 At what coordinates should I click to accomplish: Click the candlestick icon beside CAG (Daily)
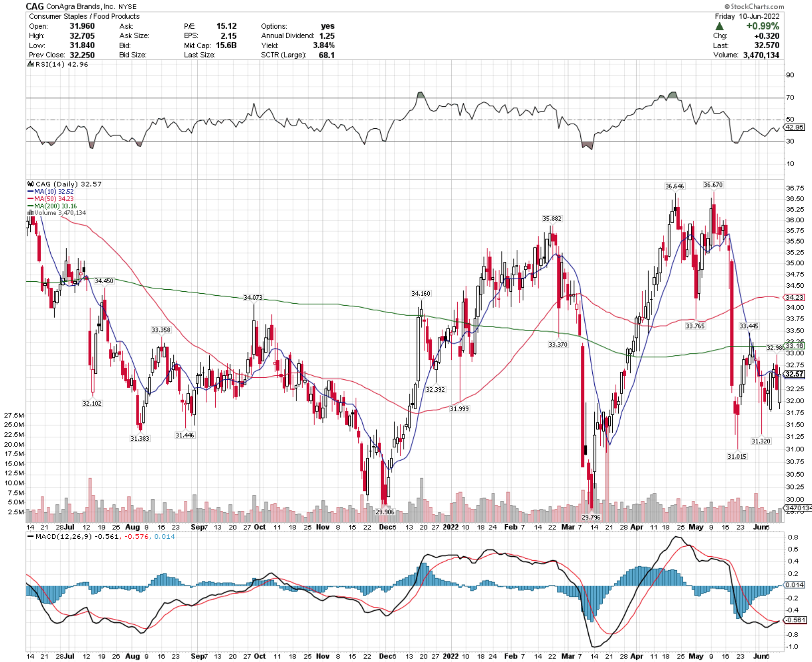click(x=30, y=184)
